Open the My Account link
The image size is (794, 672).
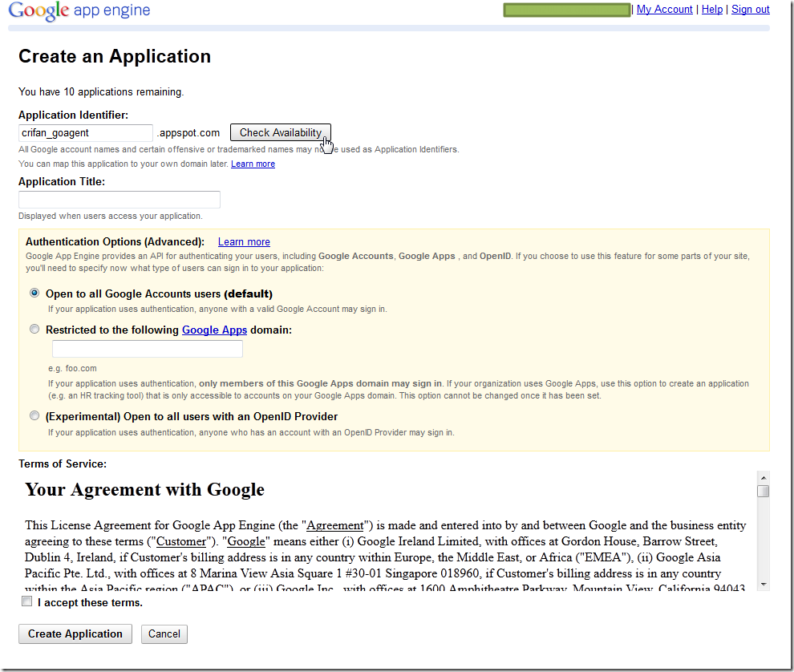[x=664, y=10]
